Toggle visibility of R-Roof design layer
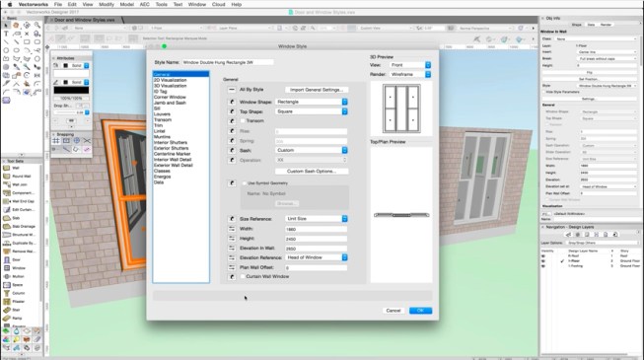 543,255
